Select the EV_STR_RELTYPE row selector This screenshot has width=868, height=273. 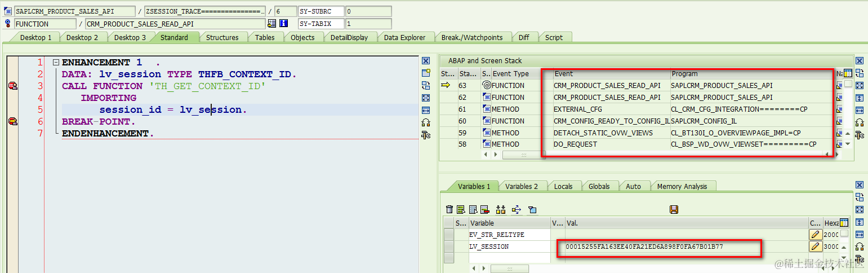[x=449, y=235]
